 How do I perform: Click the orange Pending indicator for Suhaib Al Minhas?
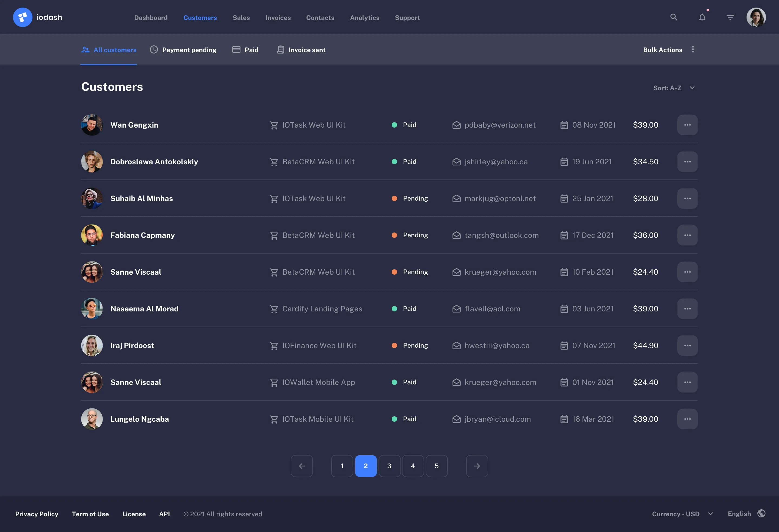(x=395, y=198)
